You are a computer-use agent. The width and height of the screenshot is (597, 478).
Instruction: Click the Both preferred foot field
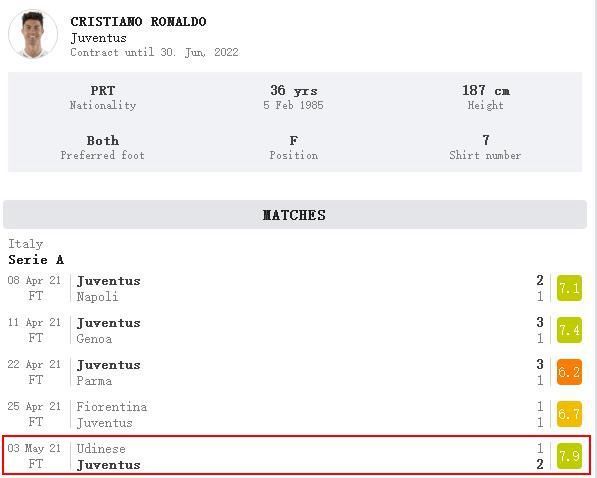click(102, 147)
